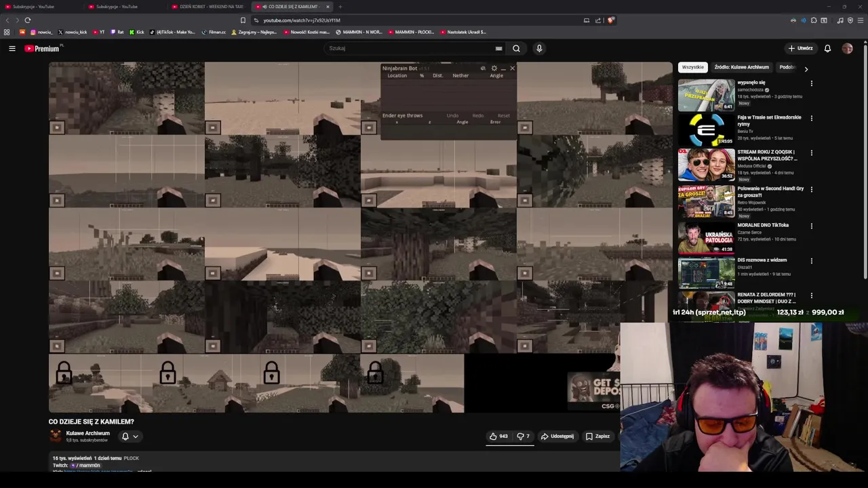Open thumbnail of wypsnęło się video
The width and height of the screenshot is (868, 488).
706,95
